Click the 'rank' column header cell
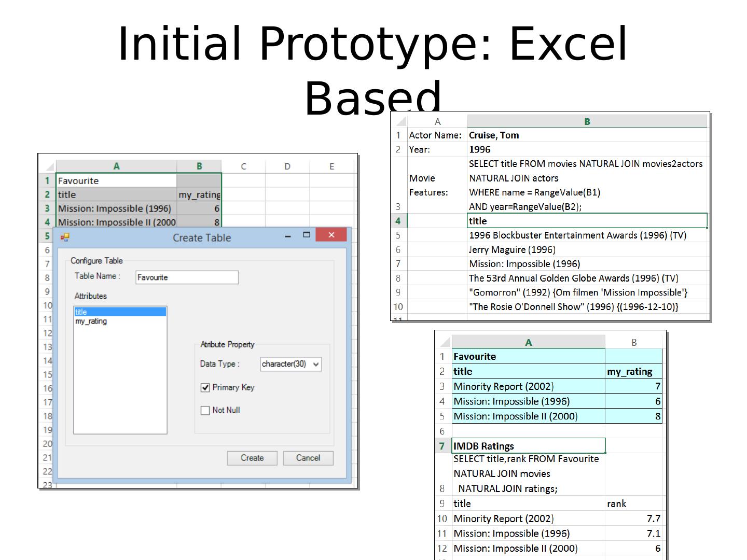 click(x=634, y=503)
